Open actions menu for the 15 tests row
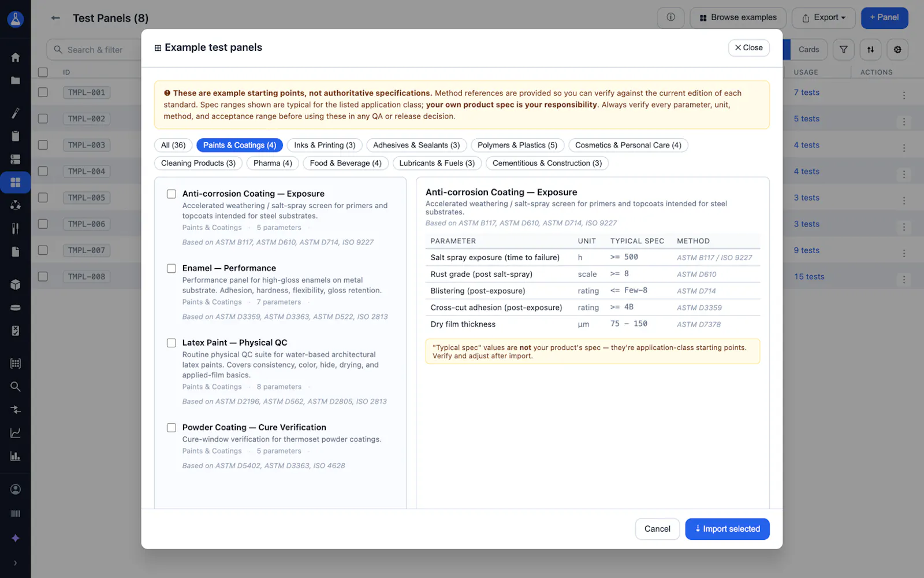The image size is (924, 578). point(904,280)
